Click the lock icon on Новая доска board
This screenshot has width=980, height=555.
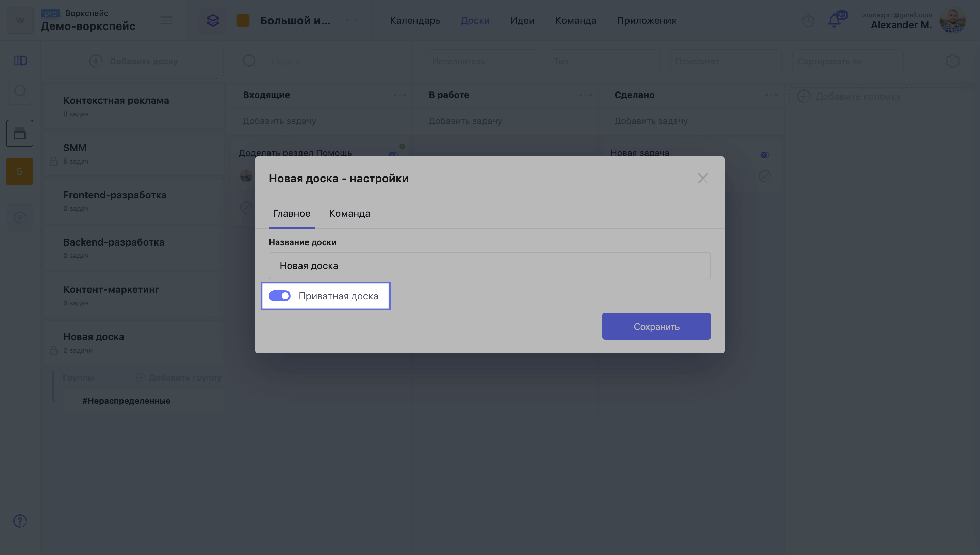pyautogui.click(x=54, y=350)
